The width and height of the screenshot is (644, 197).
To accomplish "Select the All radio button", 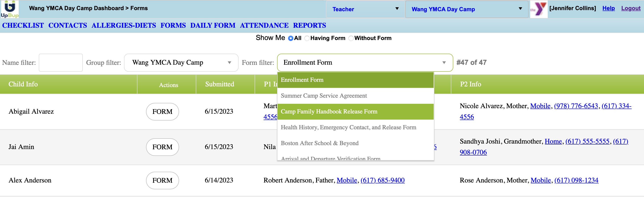I will tap(291, 38).
